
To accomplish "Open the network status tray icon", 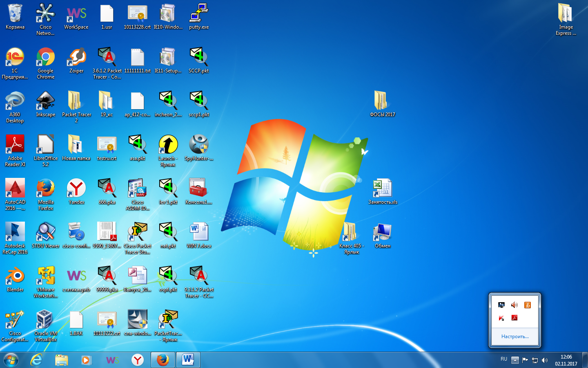I will click(535, 360).
